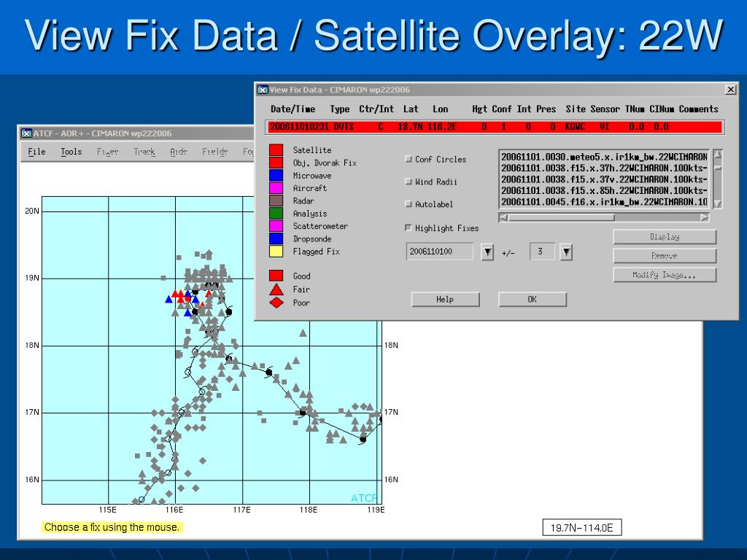Screen dimensions: 747x560
Task: Toggle the Highlight Fixes option
Action: [x=409, y=227]
